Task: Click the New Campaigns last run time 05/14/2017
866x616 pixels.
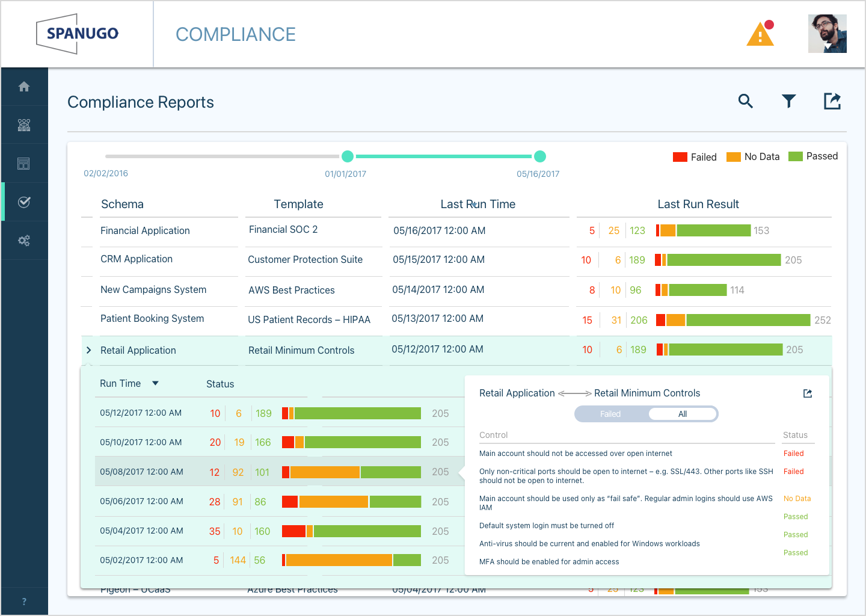Action: click(x=438, y=289)
